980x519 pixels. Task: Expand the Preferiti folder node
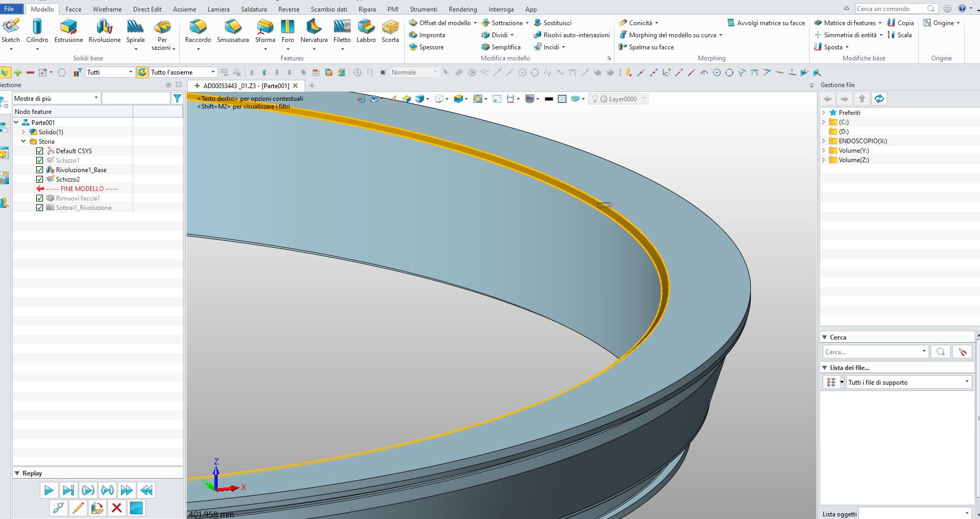point(824,113)
